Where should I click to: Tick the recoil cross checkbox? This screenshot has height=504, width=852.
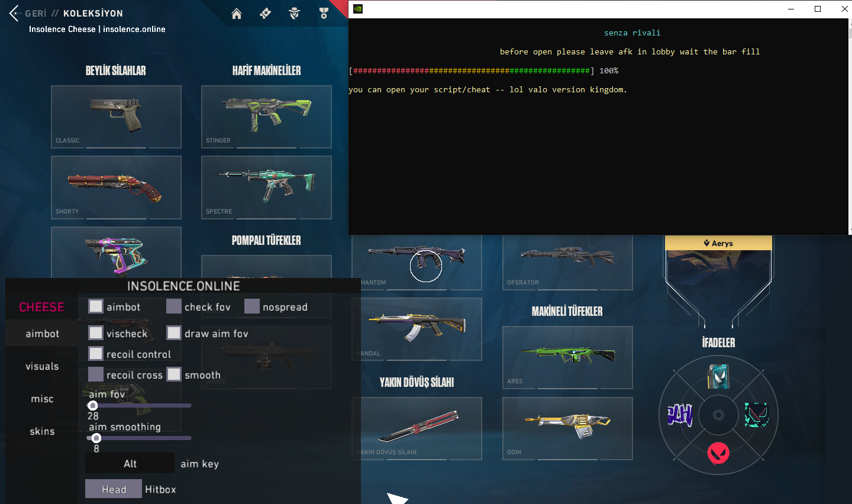pos(96,374)
